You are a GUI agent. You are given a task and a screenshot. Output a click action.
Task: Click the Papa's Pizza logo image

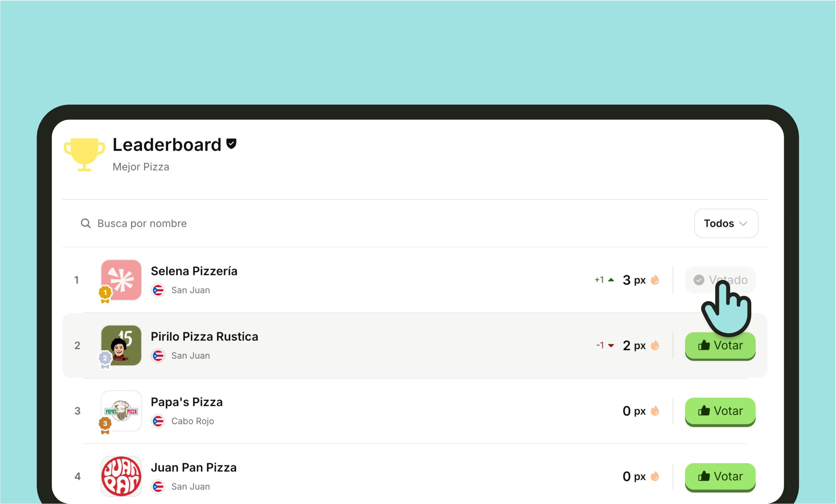121,411
